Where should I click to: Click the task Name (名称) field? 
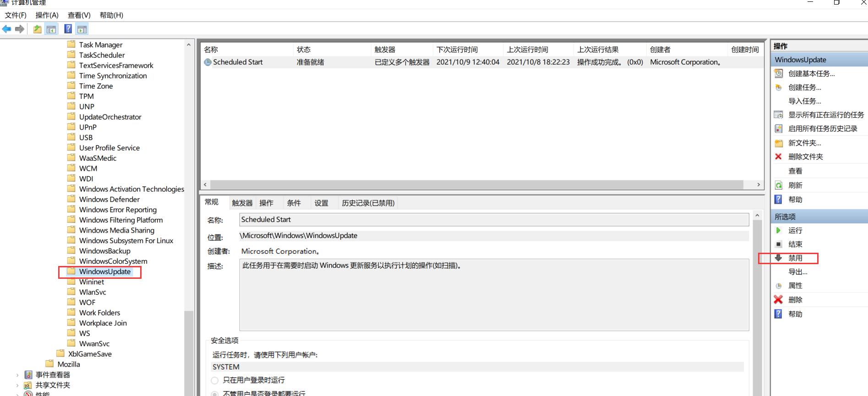(494, 220)
